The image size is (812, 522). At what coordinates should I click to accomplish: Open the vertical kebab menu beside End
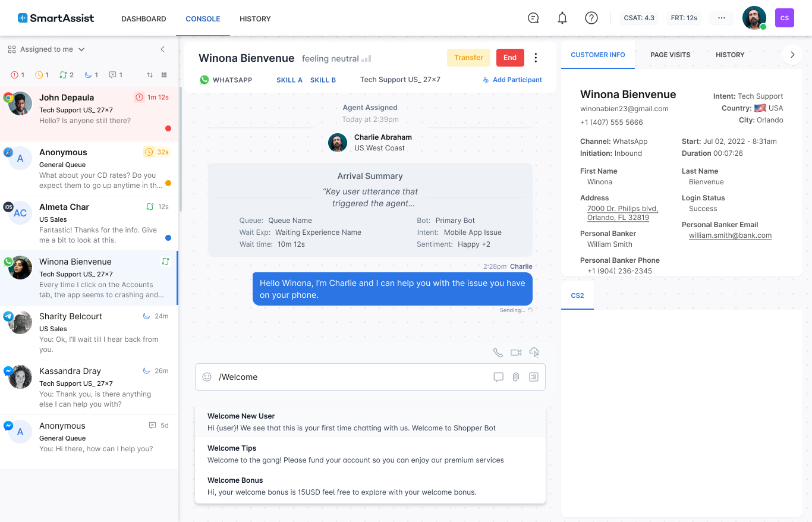536,58
